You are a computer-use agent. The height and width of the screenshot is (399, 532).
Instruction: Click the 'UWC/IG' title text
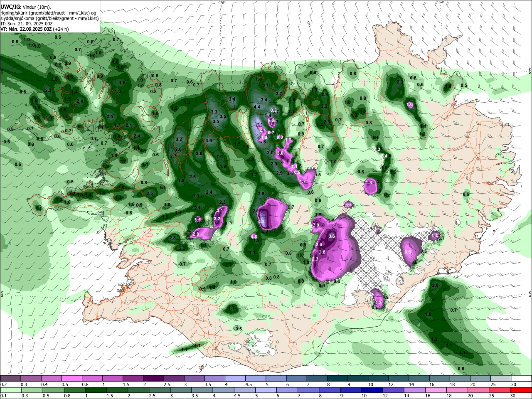10,7
